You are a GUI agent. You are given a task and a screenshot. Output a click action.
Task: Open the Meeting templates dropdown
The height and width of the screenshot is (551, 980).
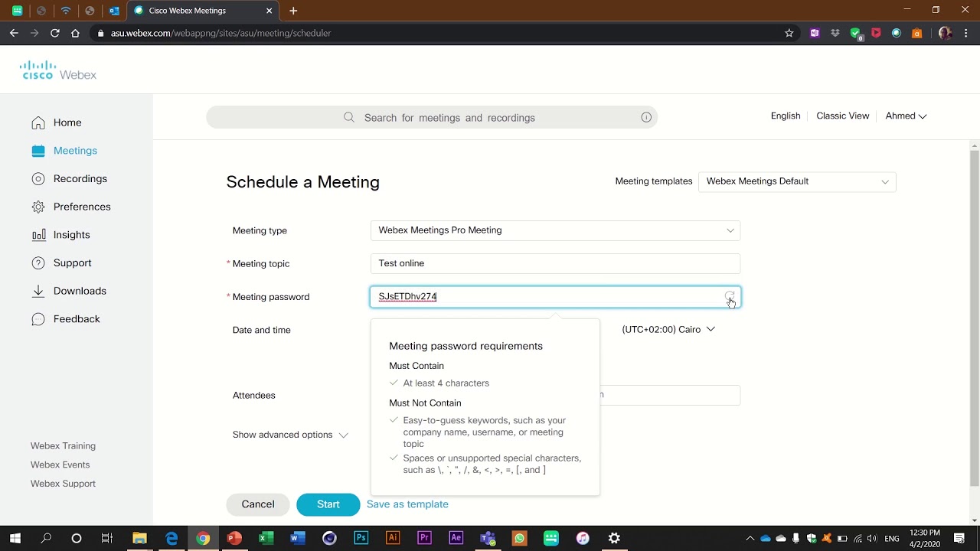pos(797,181)
